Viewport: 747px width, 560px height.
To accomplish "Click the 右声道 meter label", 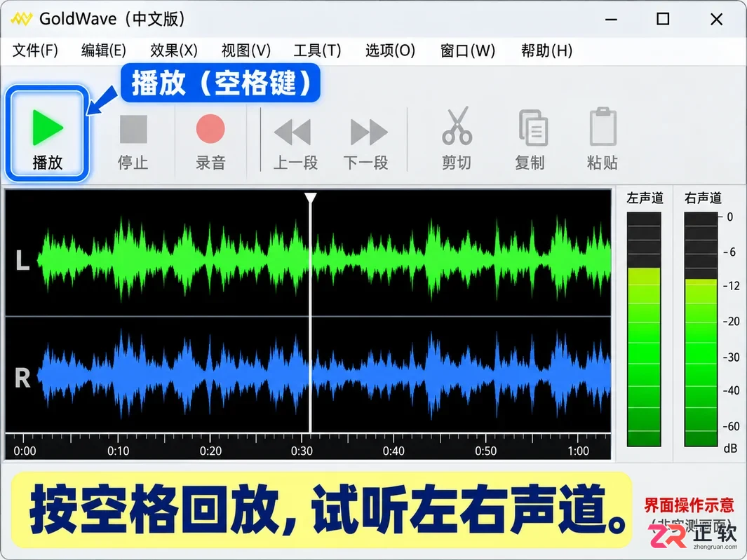I will [703, 198].
